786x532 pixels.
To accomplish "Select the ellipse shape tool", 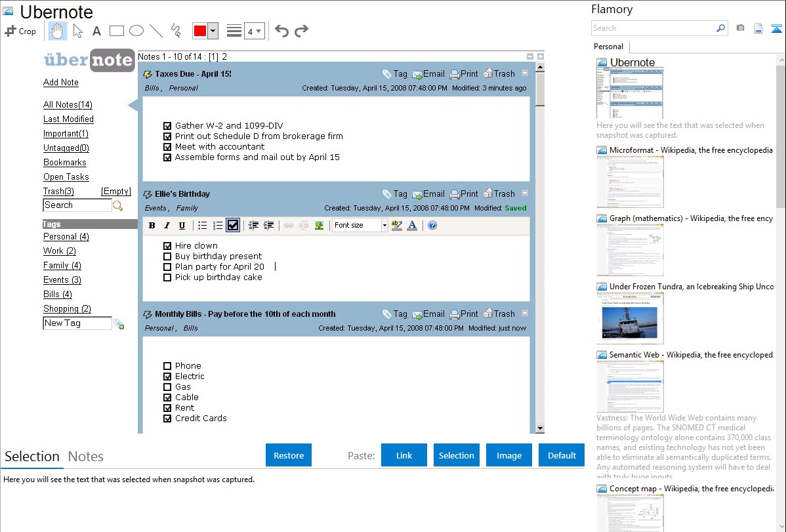I will (x=136, y=31).
